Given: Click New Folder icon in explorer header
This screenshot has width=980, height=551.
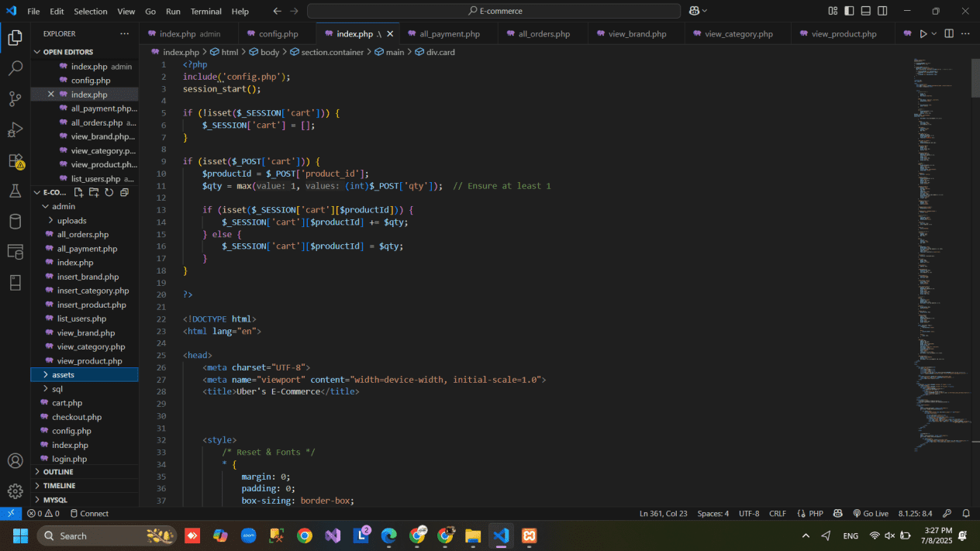Looking at the screenshot, I should [x=94, y=192].
